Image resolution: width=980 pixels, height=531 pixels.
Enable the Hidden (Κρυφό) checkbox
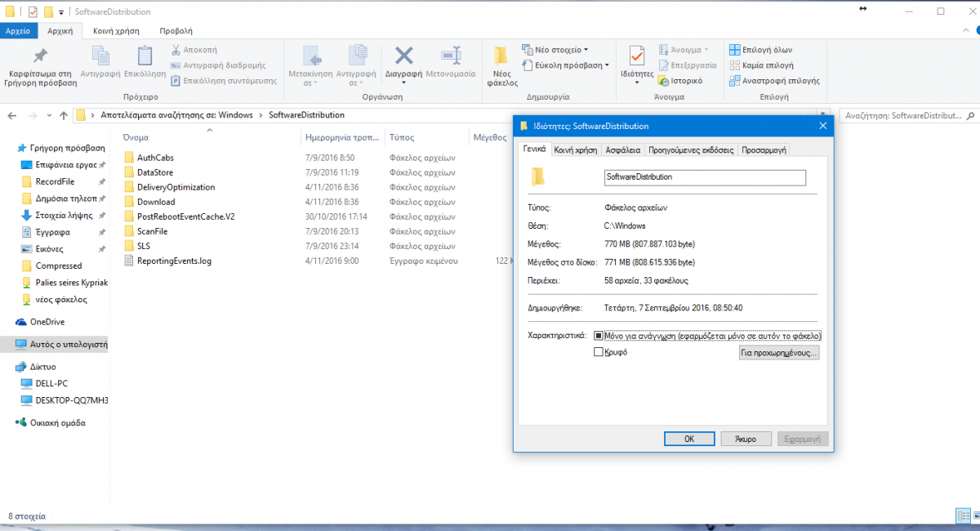coord(599,352)
